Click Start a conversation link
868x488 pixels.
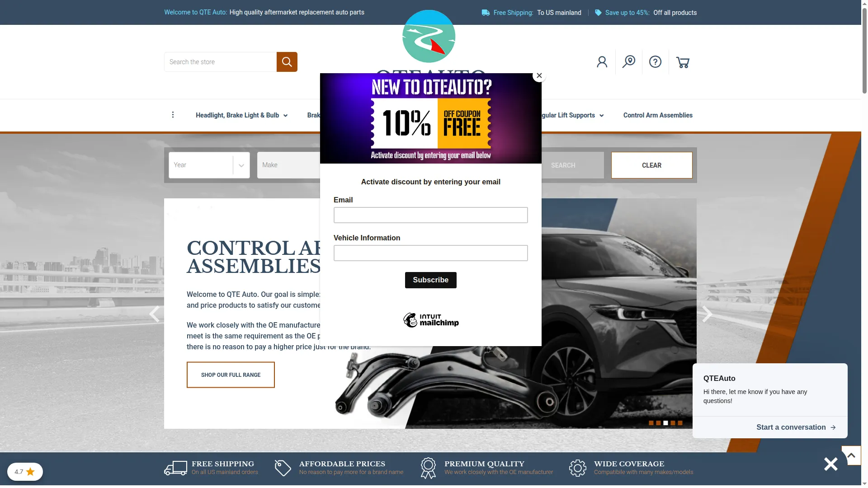click(796, 427)
